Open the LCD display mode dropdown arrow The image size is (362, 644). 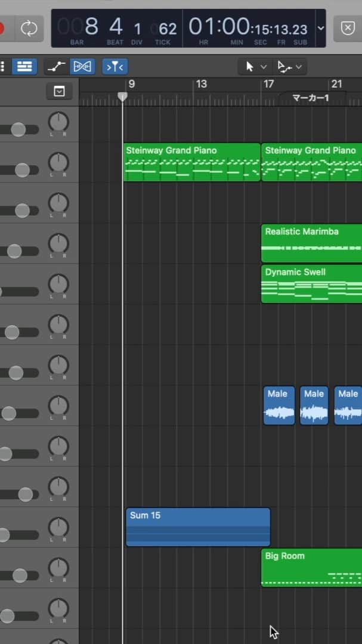tap(320, 29)
